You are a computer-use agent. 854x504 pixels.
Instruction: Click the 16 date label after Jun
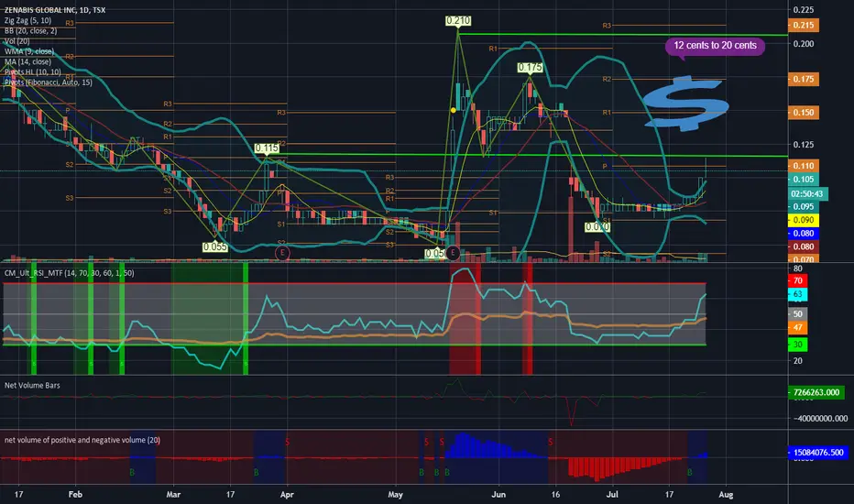pyautogui.click(x=555, y=494)
